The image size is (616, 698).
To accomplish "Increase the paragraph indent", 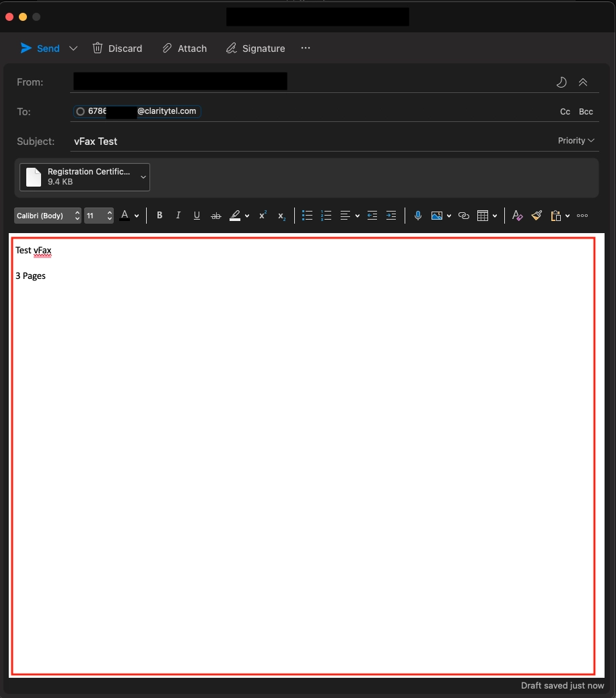I will (391, 216).
